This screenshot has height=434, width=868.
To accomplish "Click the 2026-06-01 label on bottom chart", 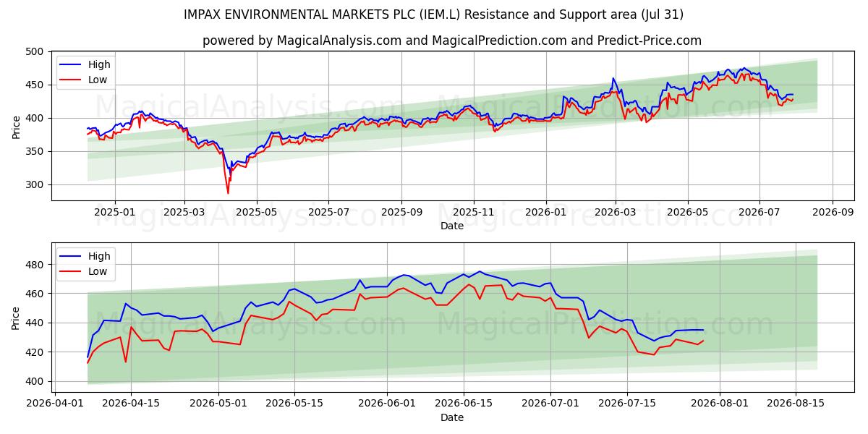I will pos(387,404).
